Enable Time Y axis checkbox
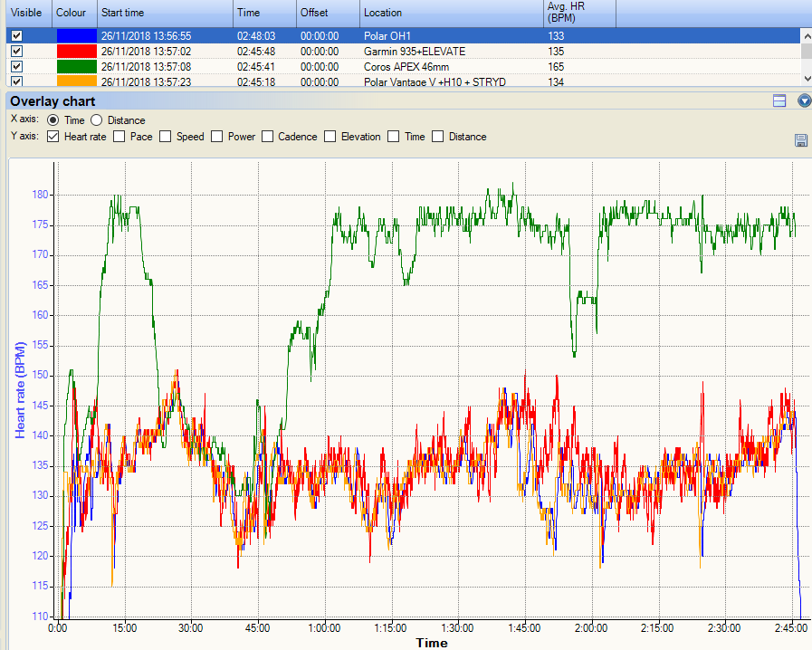 click(394, 136)
